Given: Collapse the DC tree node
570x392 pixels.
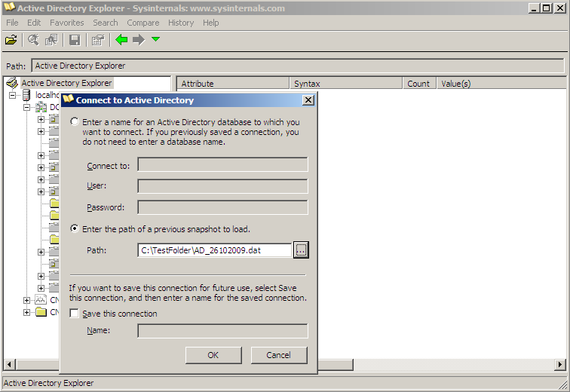Looking at the screenshot, I should (x=26, y=107).
